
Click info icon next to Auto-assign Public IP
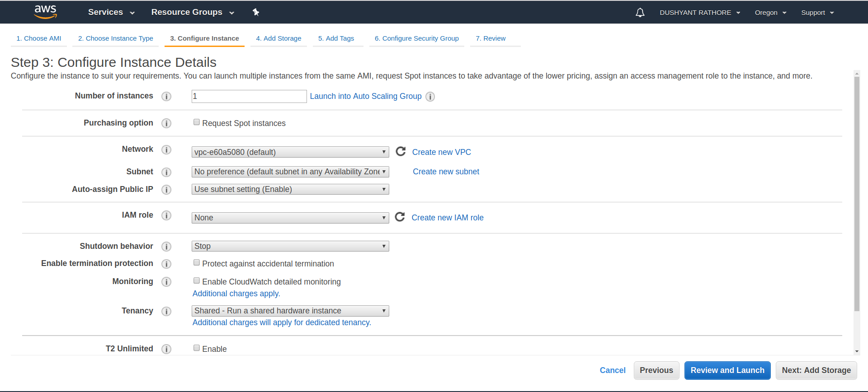point(166,190)
